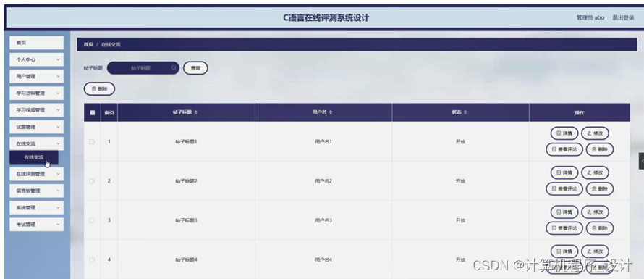
Task: Open the 首页 item in the sidebar
Action: (x=37, y=43)
